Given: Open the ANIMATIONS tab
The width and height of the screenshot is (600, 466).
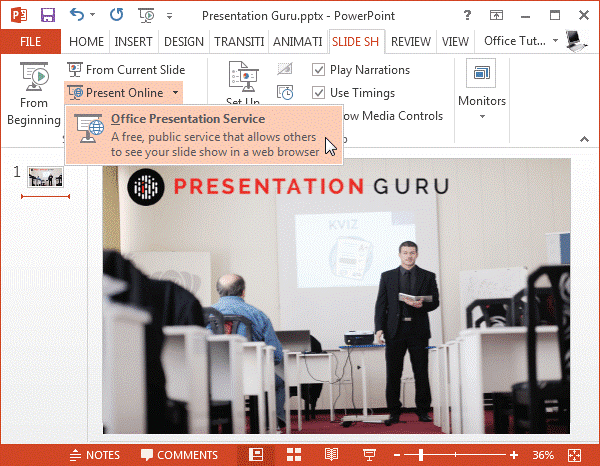Looking at the screenshot, I should 298,41.
